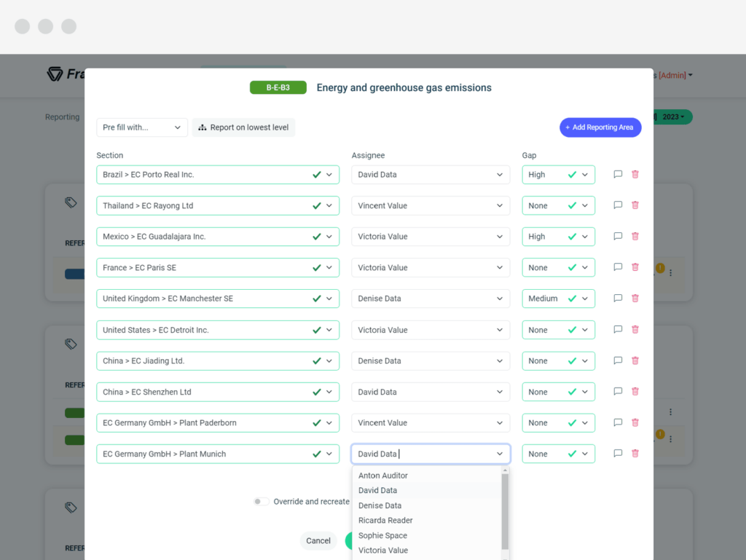Delete the EC Germany GmbH > Plant Munich row
746x560 pixels.
pyautogui.click(x=635, y=454)
